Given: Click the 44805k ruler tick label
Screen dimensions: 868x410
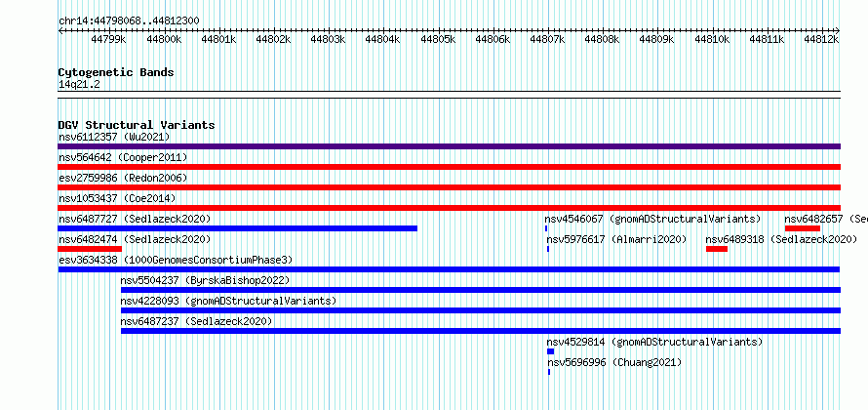Looking at the screenshot, I should [x=438, y=39].
